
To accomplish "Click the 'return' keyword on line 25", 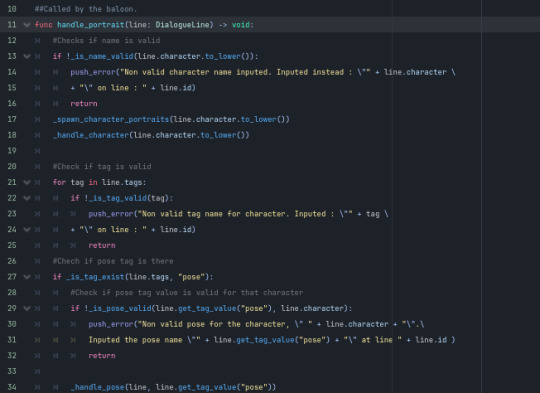I will (x=102, y=246).
